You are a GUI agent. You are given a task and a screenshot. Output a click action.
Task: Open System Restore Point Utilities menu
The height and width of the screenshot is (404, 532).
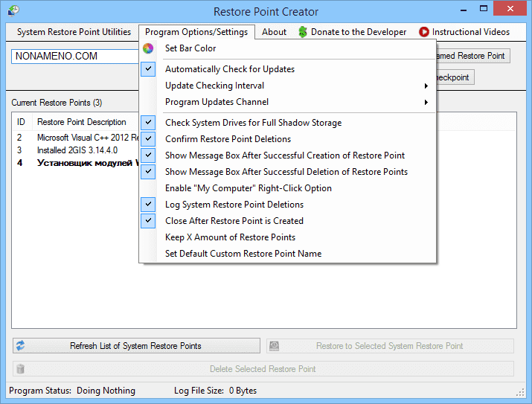click(x=74, y=32)
